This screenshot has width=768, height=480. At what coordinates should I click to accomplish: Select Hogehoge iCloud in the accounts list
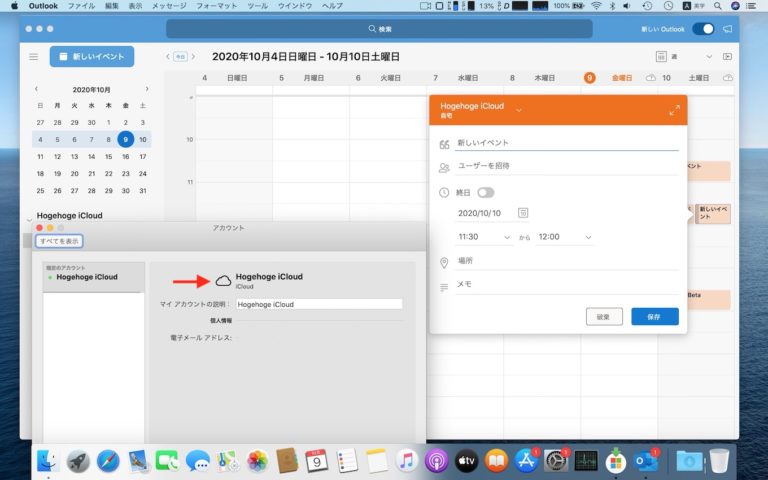94,277
